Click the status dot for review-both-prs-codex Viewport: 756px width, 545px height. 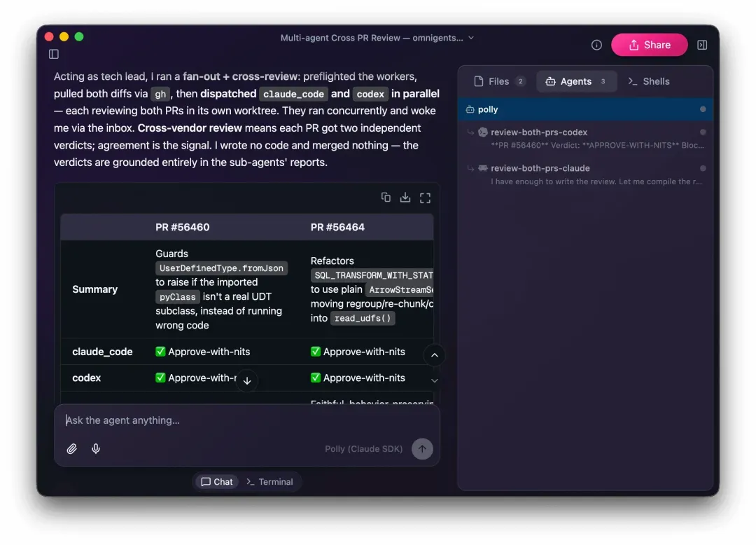point(703,132)
